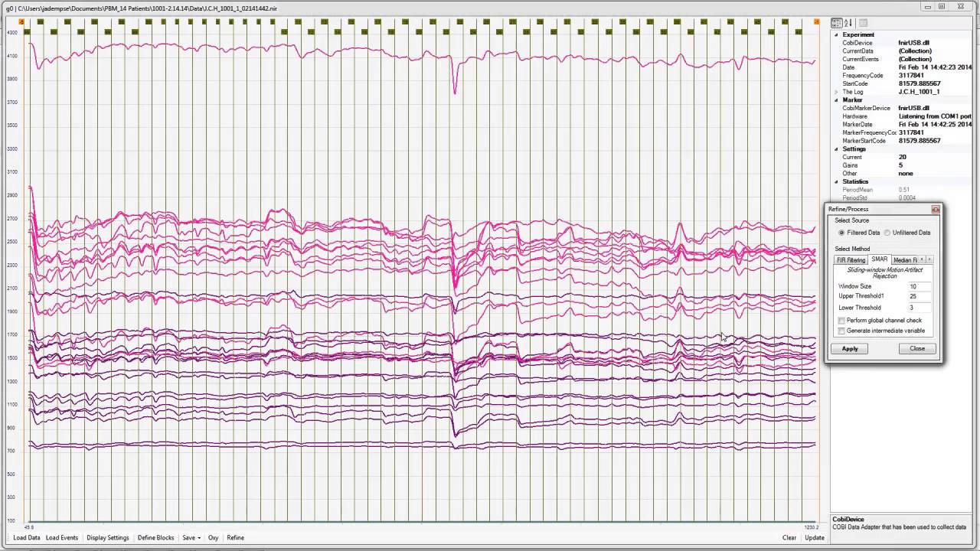Open the Save dropdown menu
Screen dimensions: 980x551
point(191,538)
